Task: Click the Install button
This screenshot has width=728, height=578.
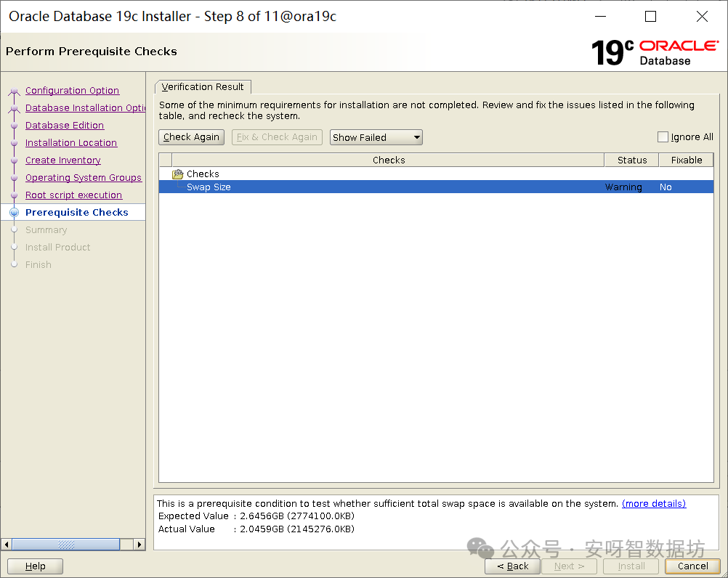Action: [x=631, y=566]
